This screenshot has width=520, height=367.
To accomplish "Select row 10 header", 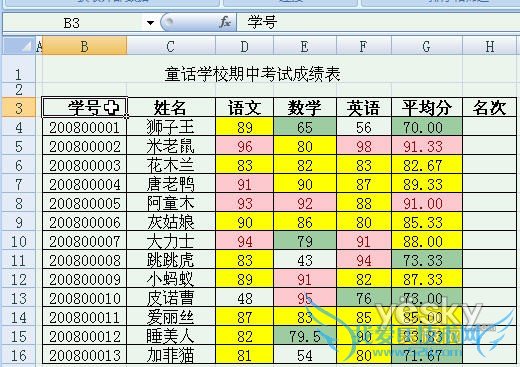I will (19, 241).
